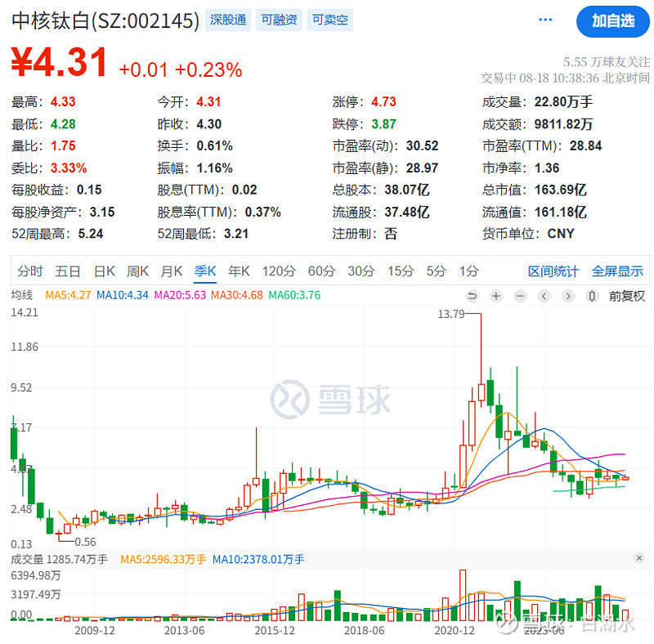This screenshot has height=644, width=654.
Task: Click the 5.55 万球友关注 follower count
Action: [x=606, y=62]
